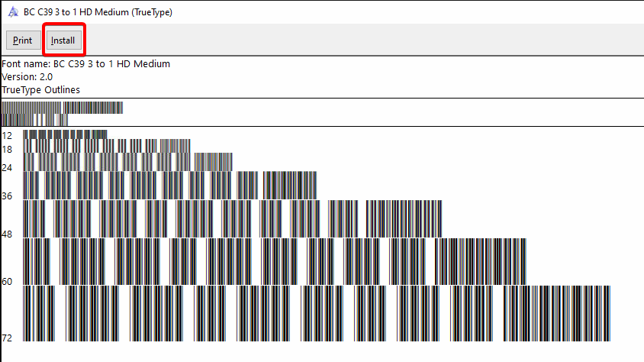Click the Install button

63,40
